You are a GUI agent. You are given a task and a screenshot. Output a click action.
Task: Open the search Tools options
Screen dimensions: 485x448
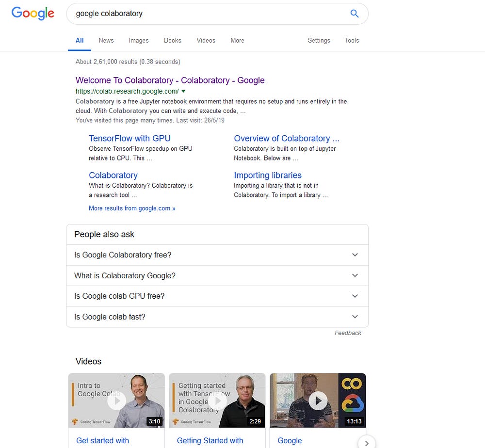click(352, 40)
